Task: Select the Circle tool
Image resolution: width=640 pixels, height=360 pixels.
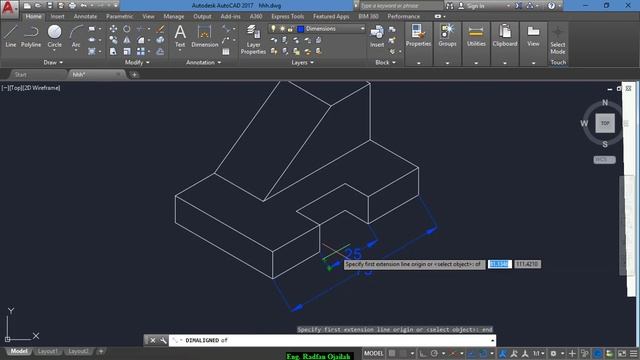Action: coord(54,36)
